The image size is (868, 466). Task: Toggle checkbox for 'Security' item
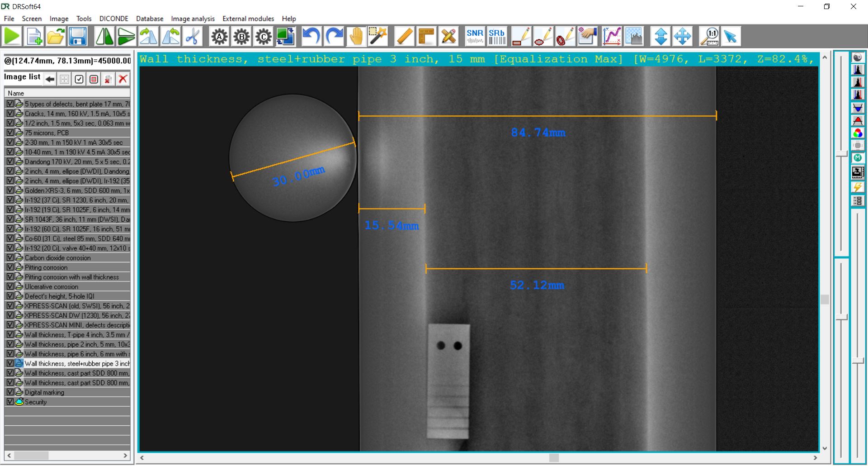tap(10, 401)
